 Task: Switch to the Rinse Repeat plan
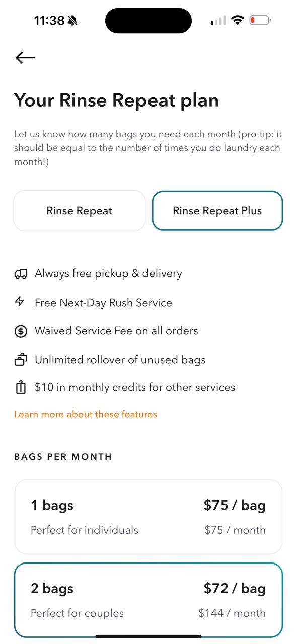pyautogui.click(x=80, y=211)
